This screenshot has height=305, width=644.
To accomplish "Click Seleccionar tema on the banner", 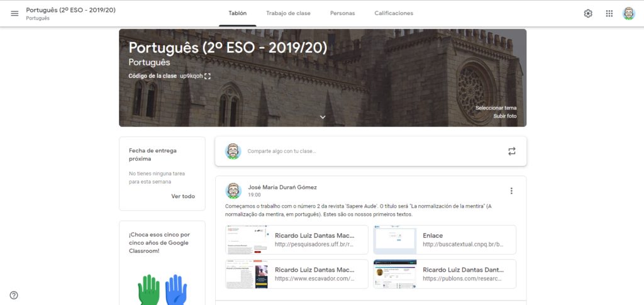I will [x=496, y=108].
